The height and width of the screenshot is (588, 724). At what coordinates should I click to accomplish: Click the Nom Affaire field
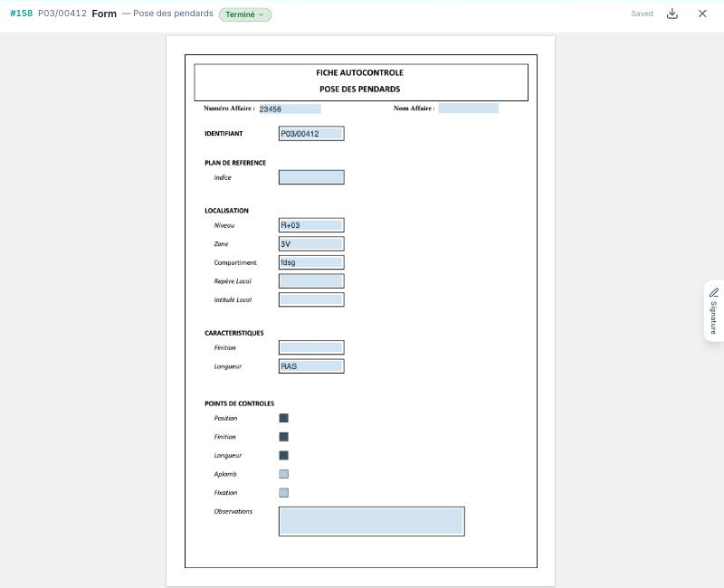point(468,109)
